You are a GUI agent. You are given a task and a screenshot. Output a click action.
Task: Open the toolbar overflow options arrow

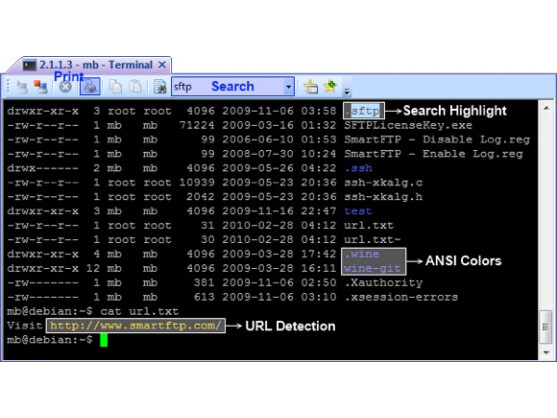coord(347,92)
